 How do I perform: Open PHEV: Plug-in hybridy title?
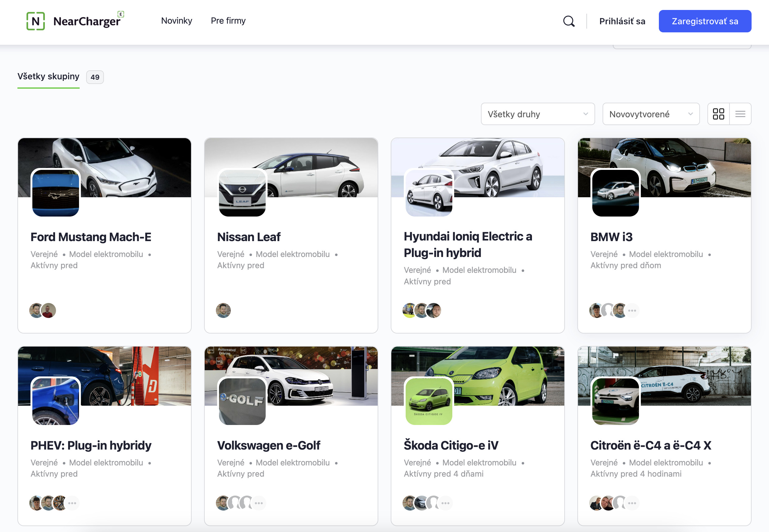coord(91,445)
